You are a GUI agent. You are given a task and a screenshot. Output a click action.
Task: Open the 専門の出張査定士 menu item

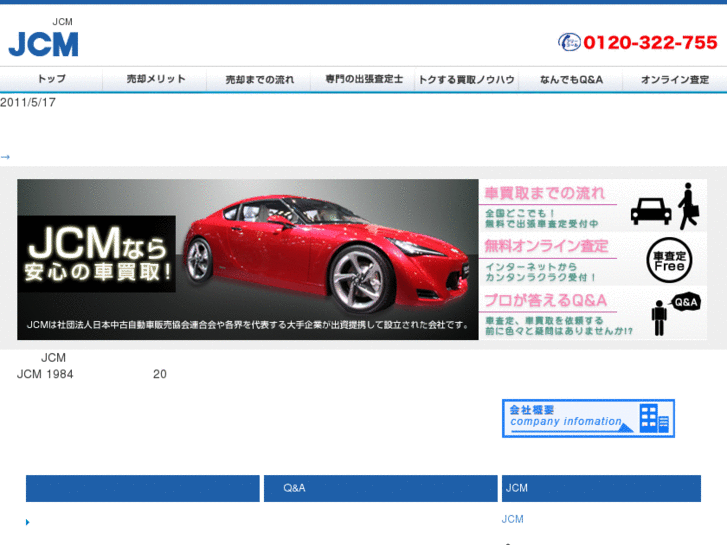(364, 79)
